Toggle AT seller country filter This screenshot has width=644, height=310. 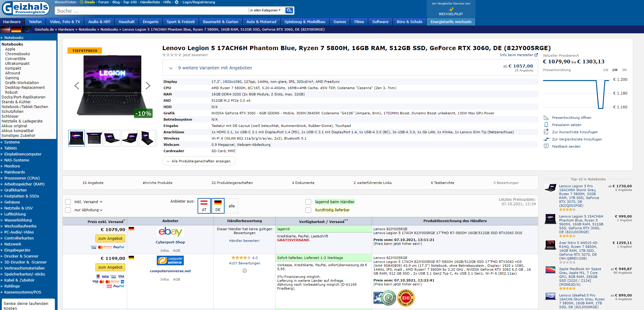[x=204, y=206]
